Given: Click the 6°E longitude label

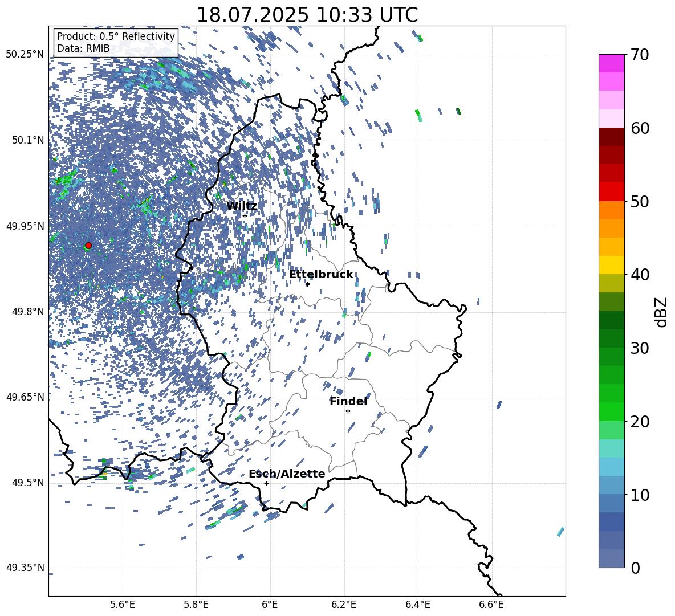Looking at the screenshot, I should (270, 605).
